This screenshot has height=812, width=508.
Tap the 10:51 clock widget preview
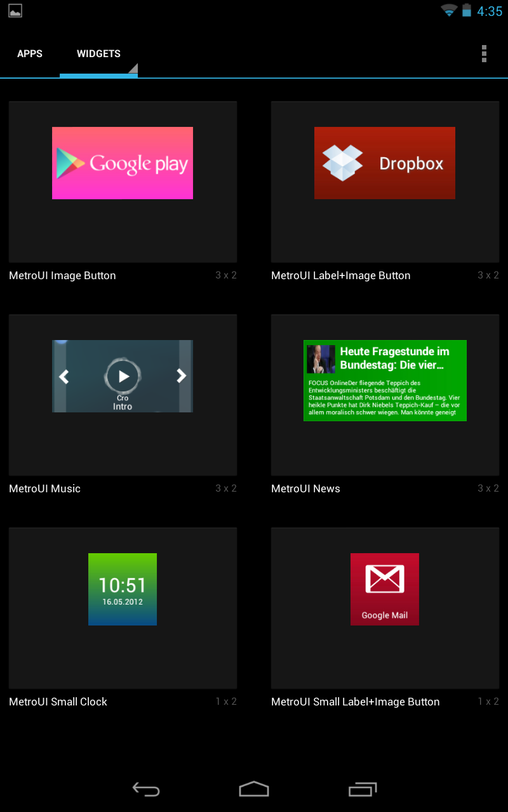pyautogui.click(x=123, y=589)
